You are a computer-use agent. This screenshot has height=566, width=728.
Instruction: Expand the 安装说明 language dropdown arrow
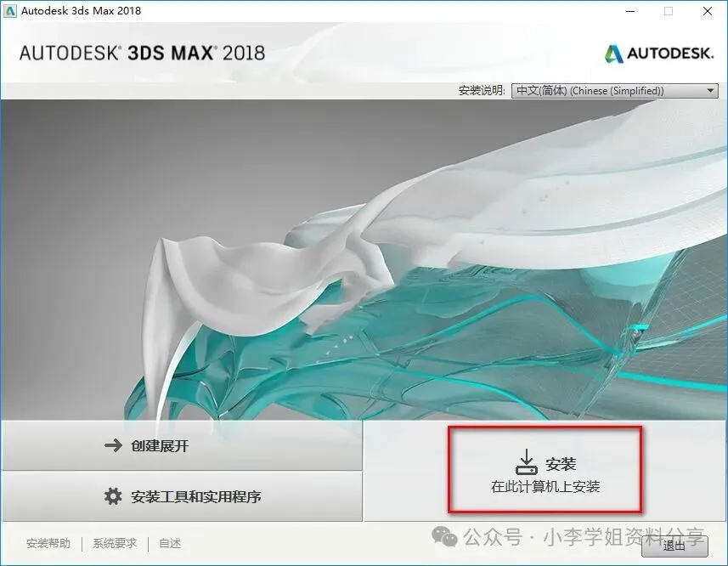coord(710,91)
